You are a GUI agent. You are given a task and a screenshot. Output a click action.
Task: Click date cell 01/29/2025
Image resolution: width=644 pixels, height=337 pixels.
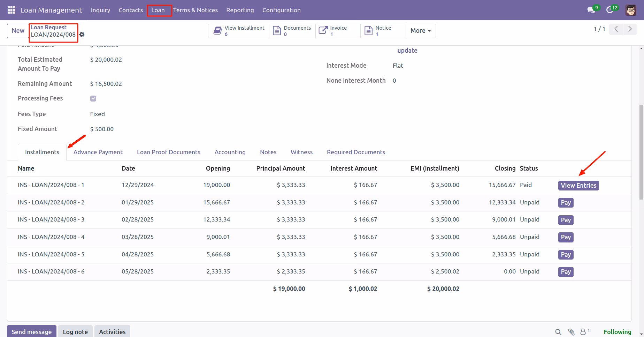(x=138, y=202)
